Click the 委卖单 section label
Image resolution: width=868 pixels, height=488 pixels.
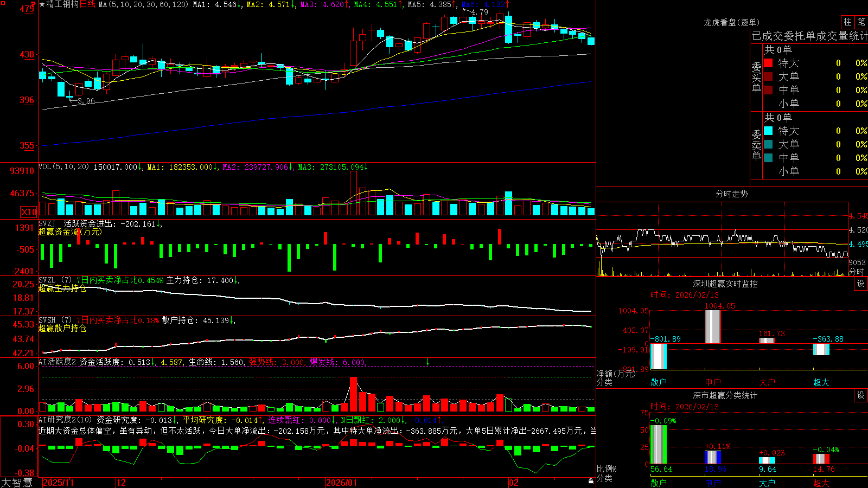coord(756,145)
